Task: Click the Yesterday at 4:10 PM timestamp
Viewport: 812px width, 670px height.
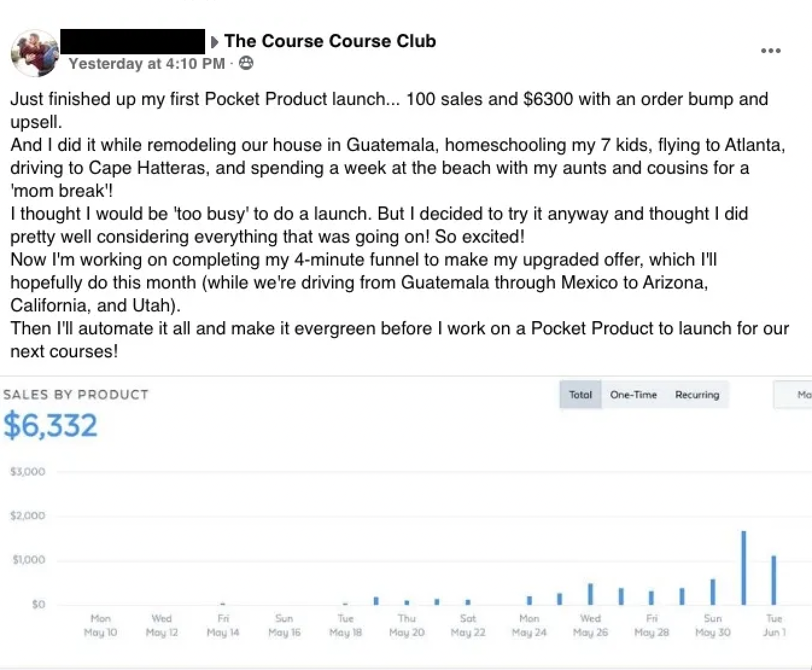Action: click(x=147, y=63)
